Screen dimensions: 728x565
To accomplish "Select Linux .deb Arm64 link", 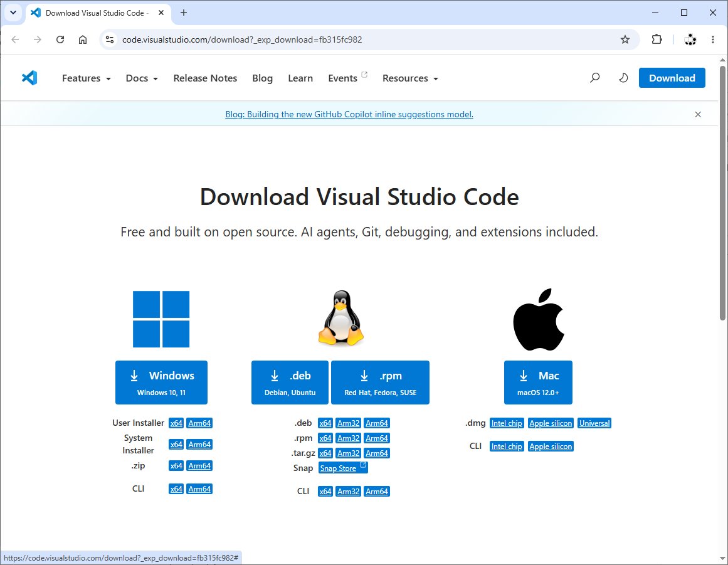I will tap(376, 423).
